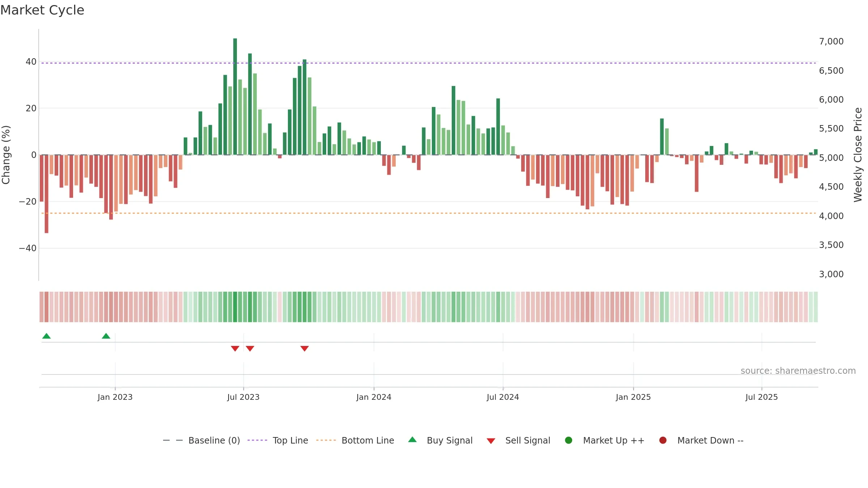Click the Change (%) axis title

(6, 155)
